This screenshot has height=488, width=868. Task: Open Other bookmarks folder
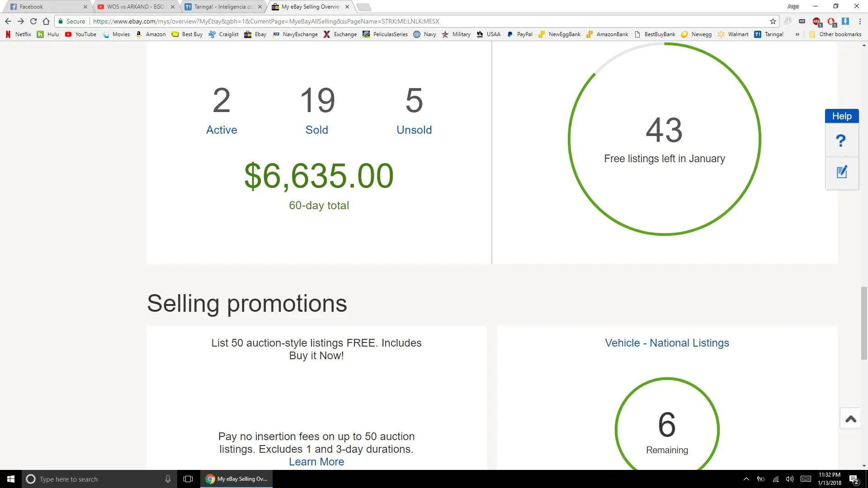pyautogui.click(x=835, y=34)
